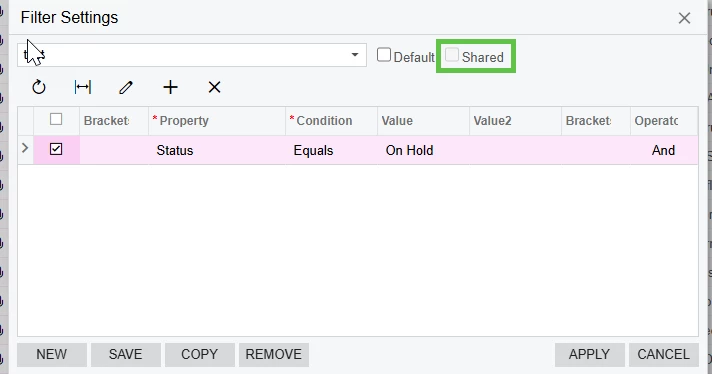Select the Equals condition cell
Screen dimensions: 712x374
pyautogui.click(x=331, y=150)
